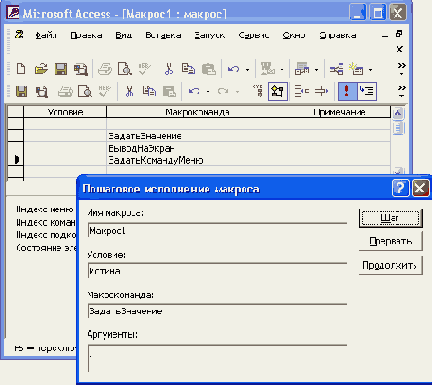Run the macro with the red exclamation icon
Screen dimensions: 432x385
[347, 91]
